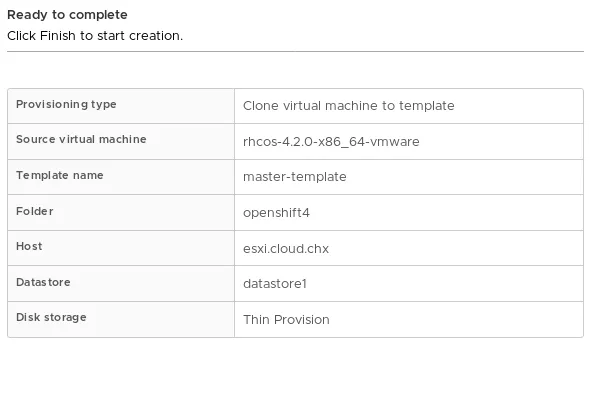This screenshot has width=601, height=402.
Task: Select the 'Disk storage' label cell
Action: 51,318
